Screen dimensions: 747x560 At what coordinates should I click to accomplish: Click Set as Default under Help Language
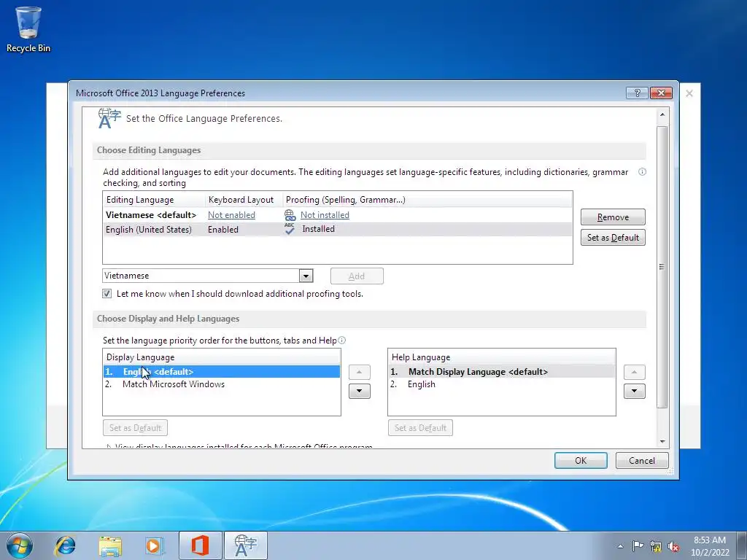pos(420,427)
